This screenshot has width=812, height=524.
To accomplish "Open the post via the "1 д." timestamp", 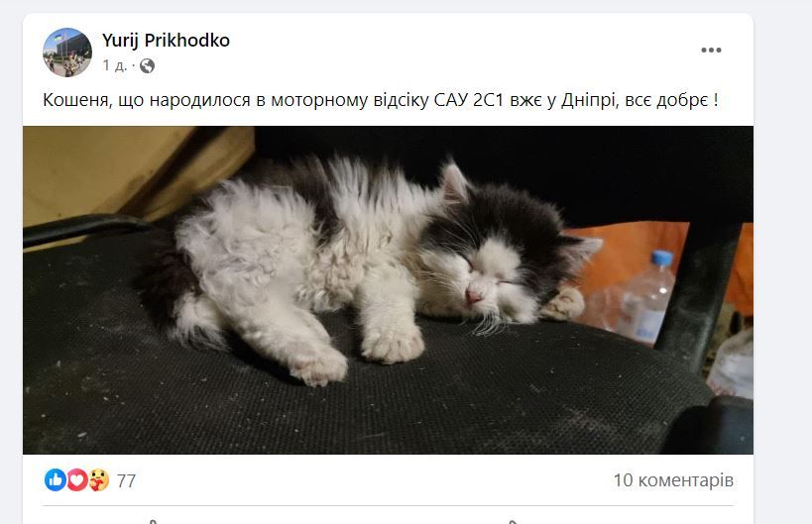I will pyautogui.click(x=114, y=65).
